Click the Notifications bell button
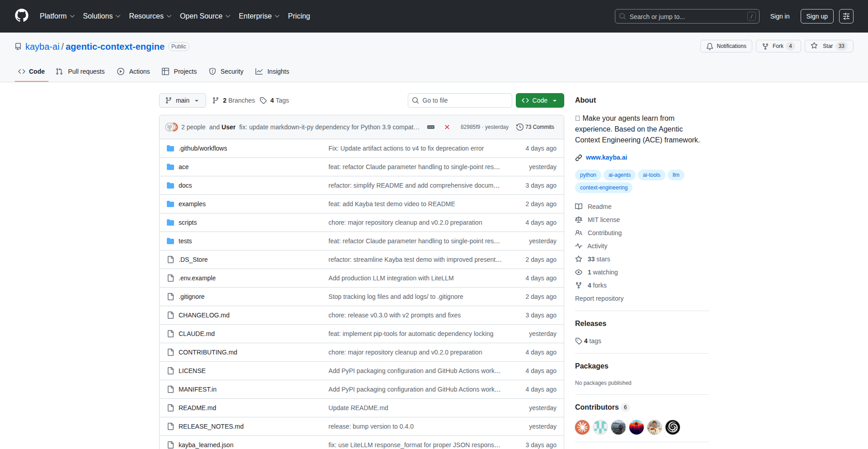The height and width of the screenshot is (449, 868). point(726,46)
